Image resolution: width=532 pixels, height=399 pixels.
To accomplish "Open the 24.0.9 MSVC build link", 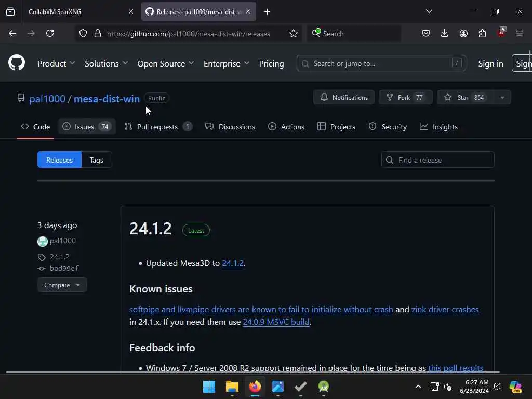I will pos(276,322).
